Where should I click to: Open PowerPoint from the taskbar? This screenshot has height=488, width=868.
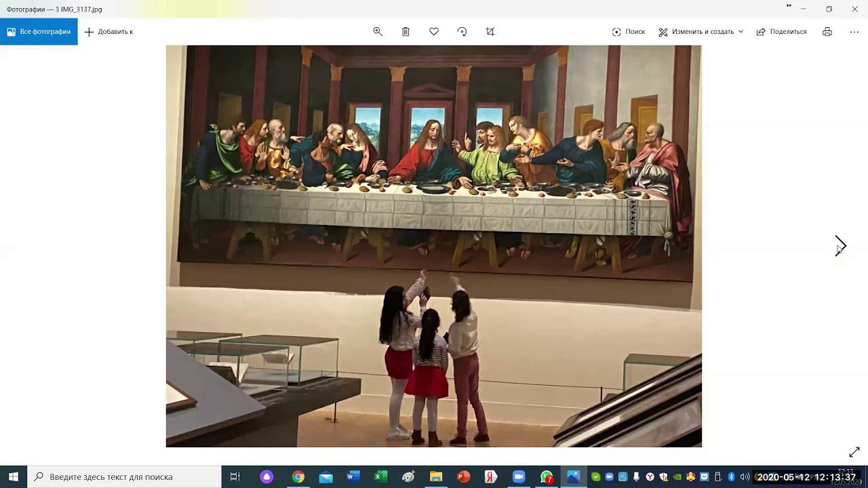click(x=463, y=476)
